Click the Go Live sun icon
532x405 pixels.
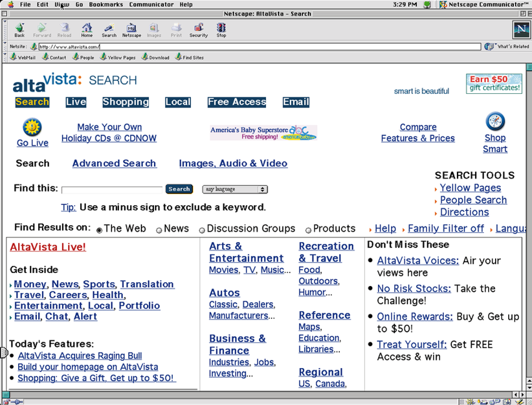point(32,127)
